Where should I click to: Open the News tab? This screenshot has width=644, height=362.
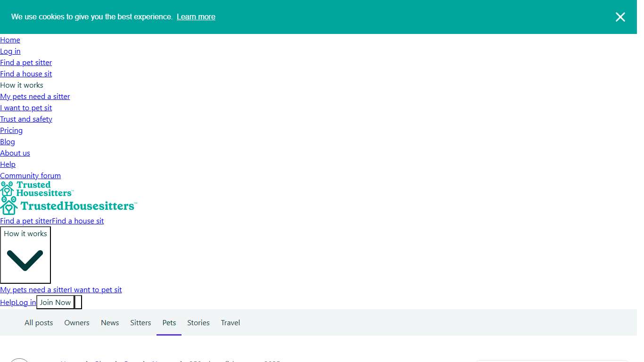[110, 323]
